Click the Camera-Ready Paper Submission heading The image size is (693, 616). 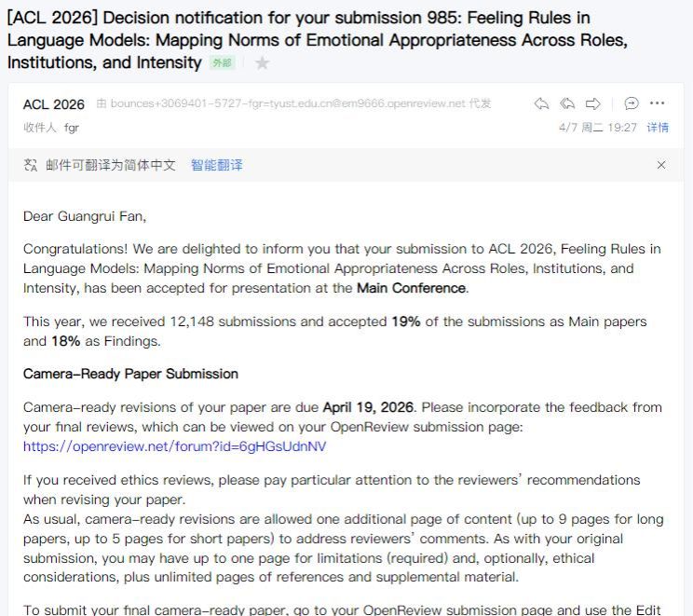130,374
